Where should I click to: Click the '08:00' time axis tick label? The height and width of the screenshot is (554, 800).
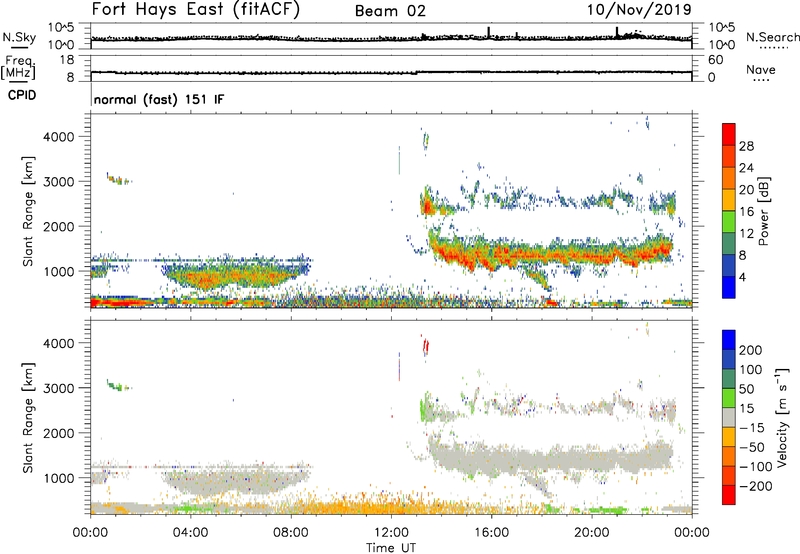[x=291, y=533]
